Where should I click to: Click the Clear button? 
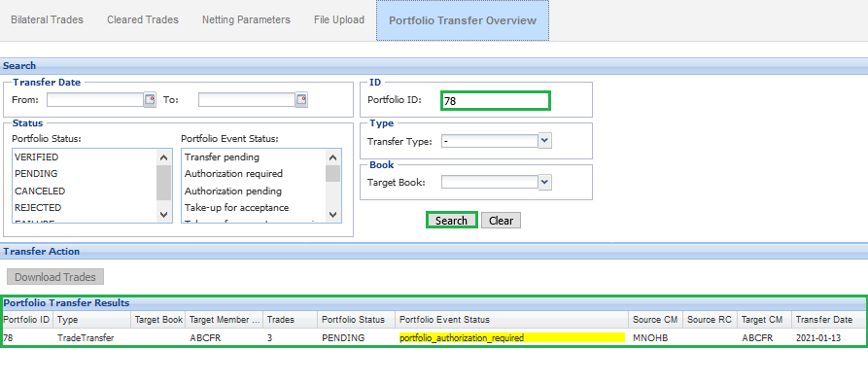(501, 221)
